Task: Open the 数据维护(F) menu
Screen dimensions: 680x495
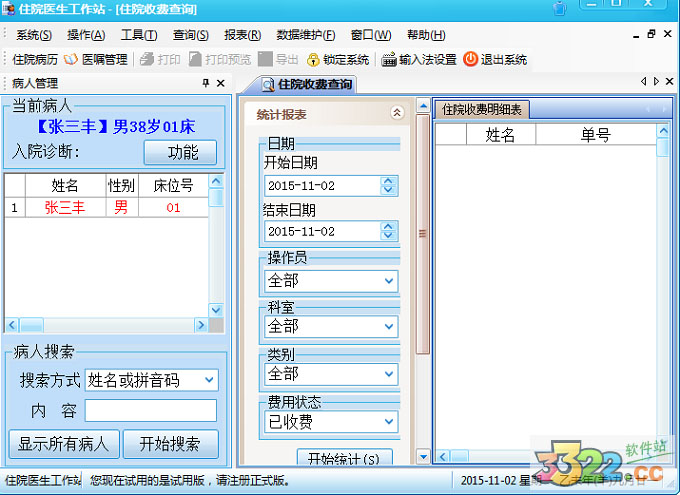Action: [306, 35]
